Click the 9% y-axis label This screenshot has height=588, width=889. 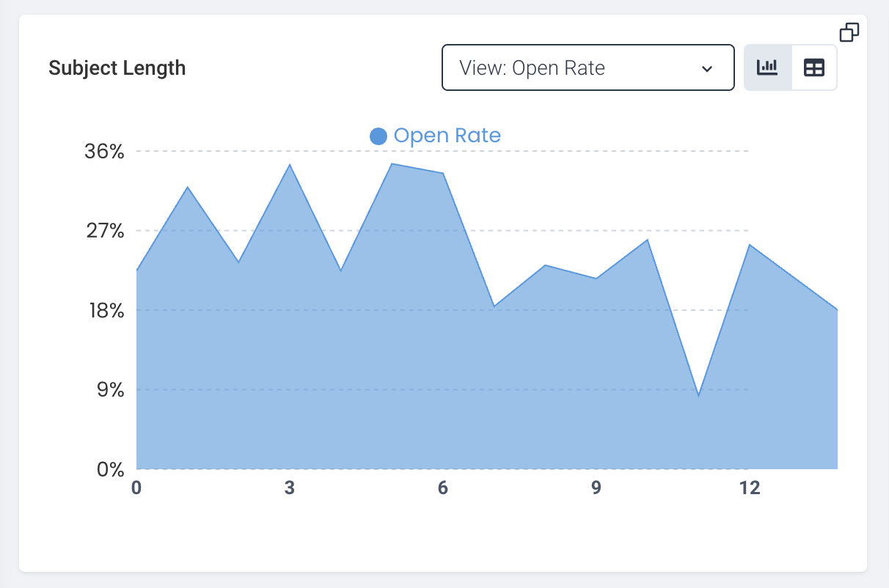pyautogui.click(x=109, y=389)
